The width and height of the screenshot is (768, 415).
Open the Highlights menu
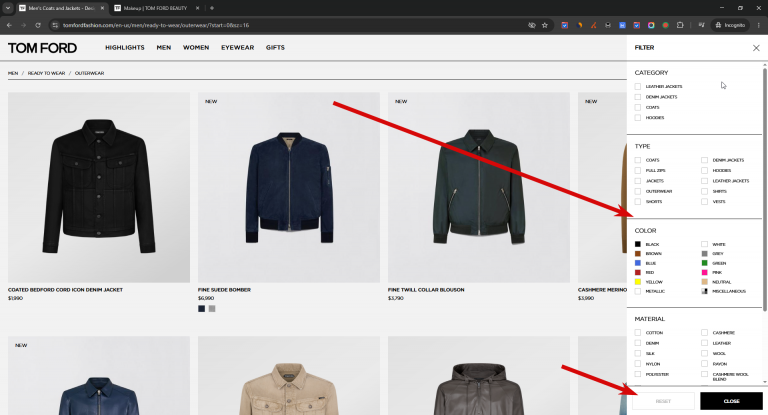125,48
